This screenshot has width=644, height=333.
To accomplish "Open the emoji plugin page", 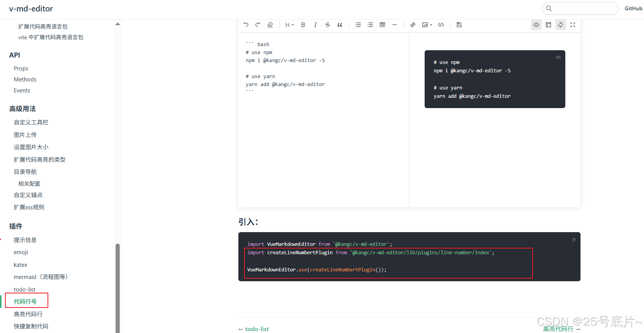I will [x=21, y=252].
